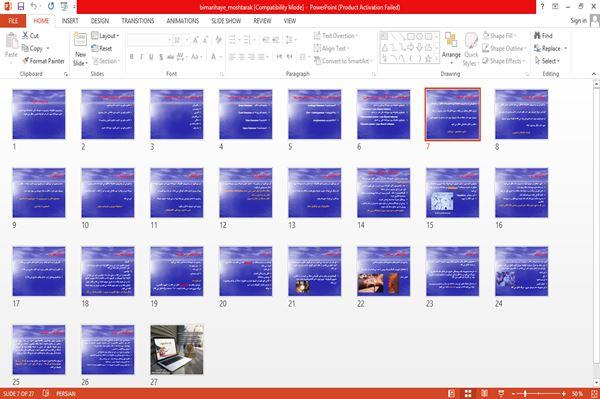600x399 pixels.
Task: Open the TRANSITIONS ribbon tab
Action: coord(138,21)
